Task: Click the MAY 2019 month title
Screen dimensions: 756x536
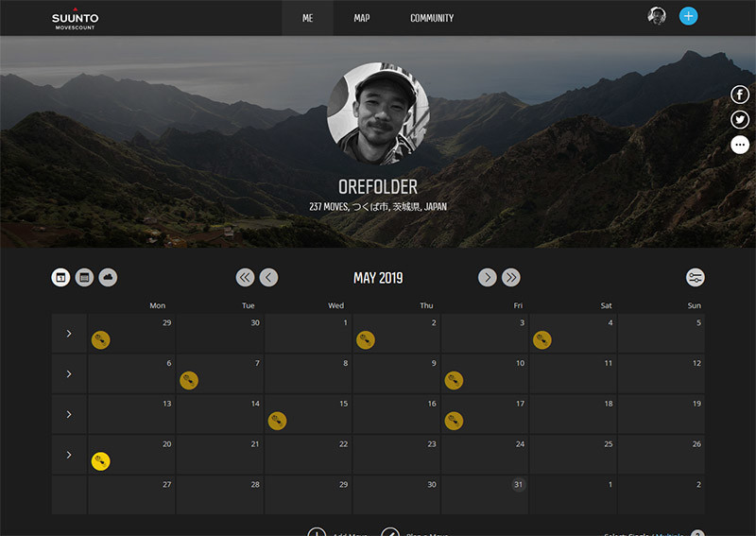Action: (x=378, y=278)
